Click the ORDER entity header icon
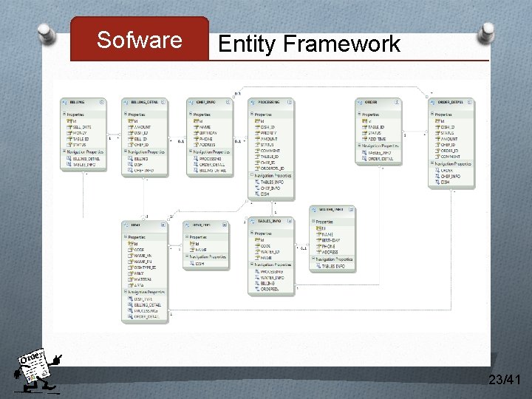532x399 pixels. coord(360,102)
